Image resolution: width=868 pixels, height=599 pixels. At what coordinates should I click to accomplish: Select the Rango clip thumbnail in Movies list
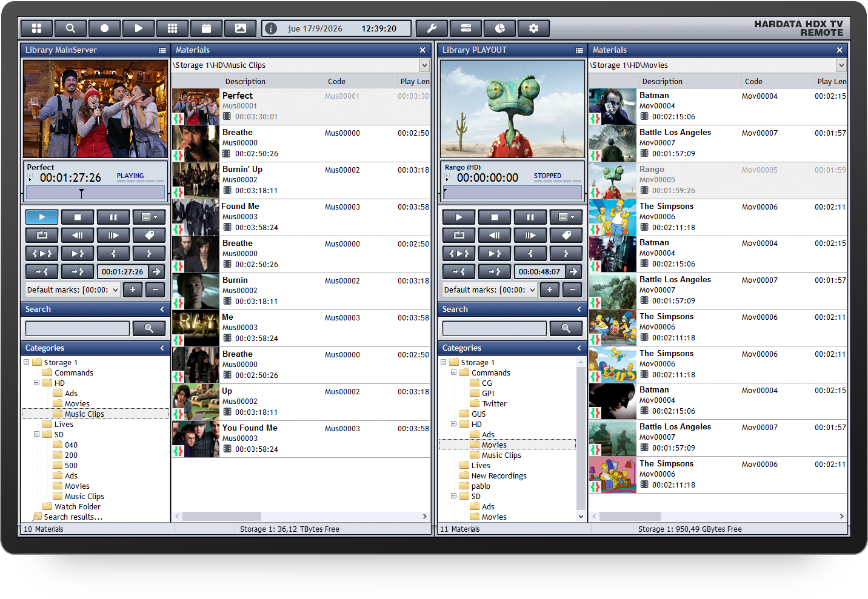click(x=612, y=180)
